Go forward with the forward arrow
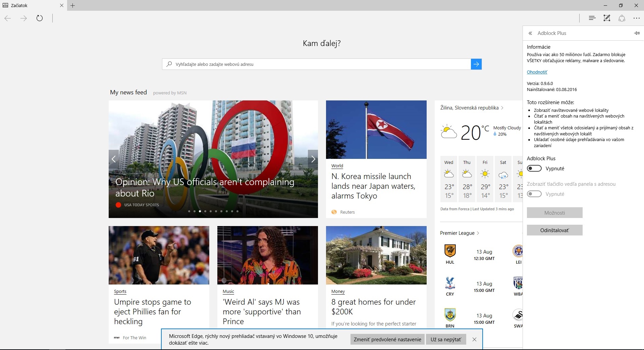This screenshot has height=350, width=644. pyautogui.click(x=23, y=18)
